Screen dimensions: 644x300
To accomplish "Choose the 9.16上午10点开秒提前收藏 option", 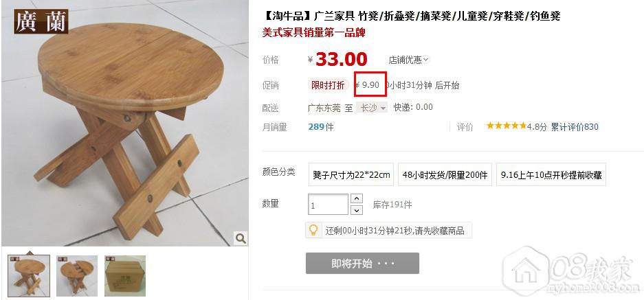I will click(x=551, y=174).
